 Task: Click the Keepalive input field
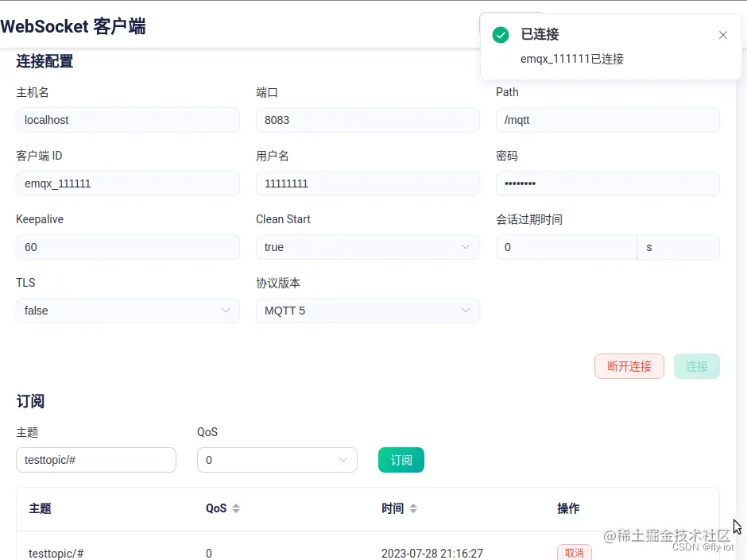pyautogui.click(x=127, y=247)
